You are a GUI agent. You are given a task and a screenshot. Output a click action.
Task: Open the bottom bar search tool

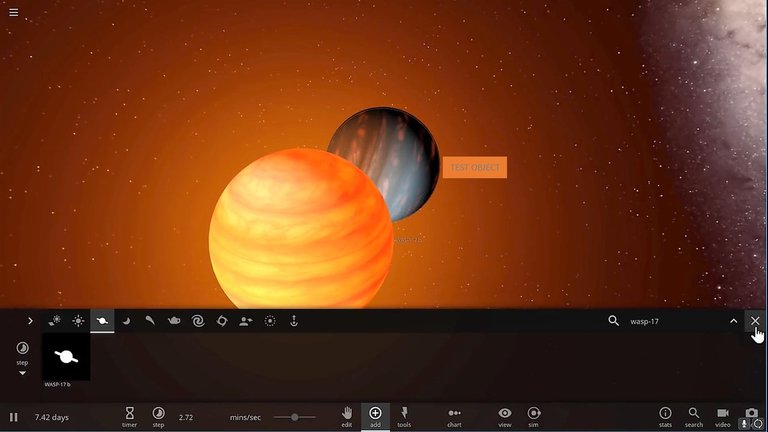[x=694, y=417]
